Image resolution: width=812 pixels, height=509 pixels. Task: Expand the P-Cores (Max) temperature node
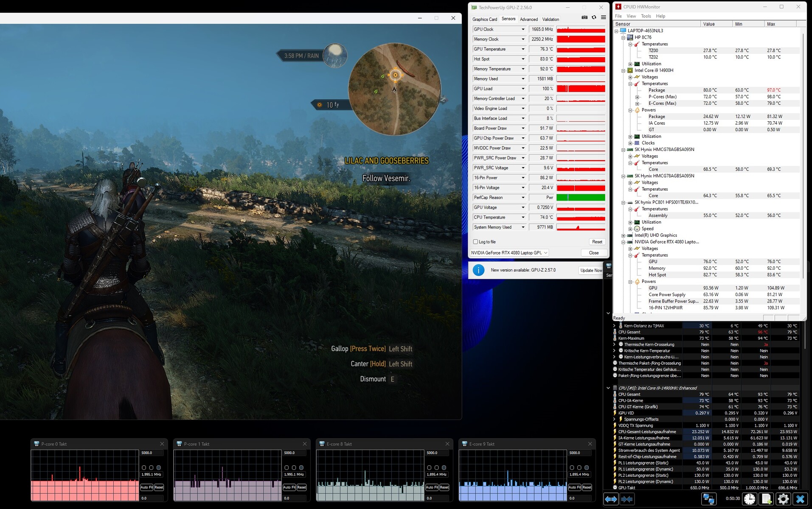click(x=637, y=97)
